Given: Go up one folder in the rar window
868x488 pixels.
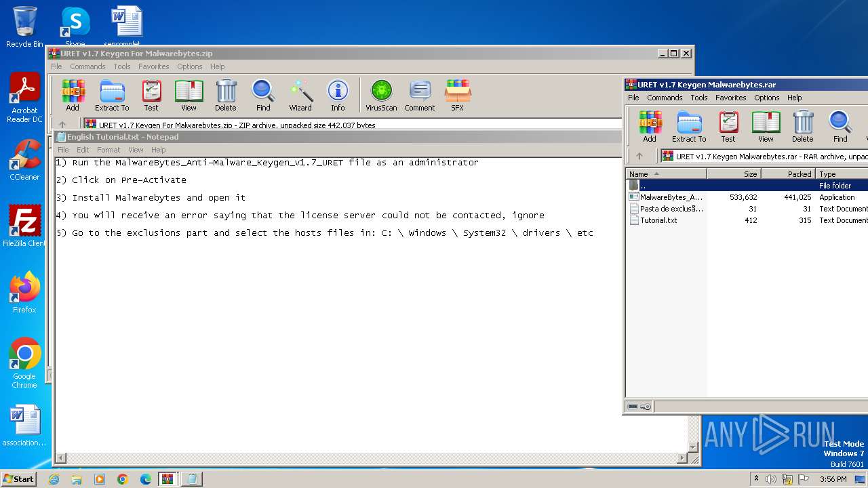Looking at the screenshot, I should click(x=639, y=157).
